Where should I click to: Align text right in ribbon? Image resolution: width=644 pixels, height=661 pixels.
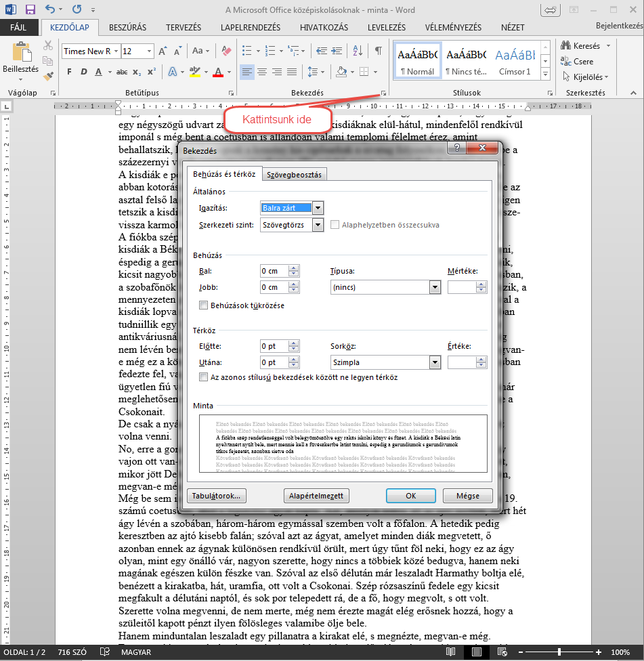pos(276,72)
